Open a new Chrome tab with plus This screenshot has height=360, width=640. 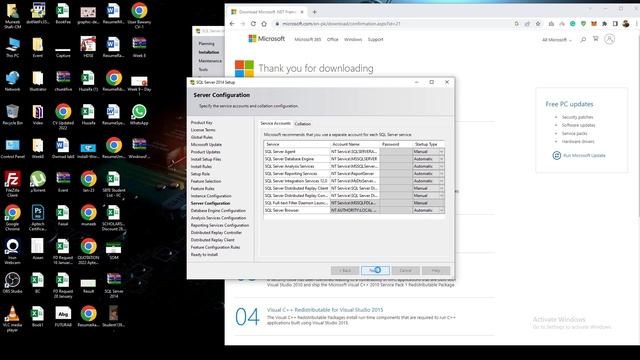click(x=314, y=12)
